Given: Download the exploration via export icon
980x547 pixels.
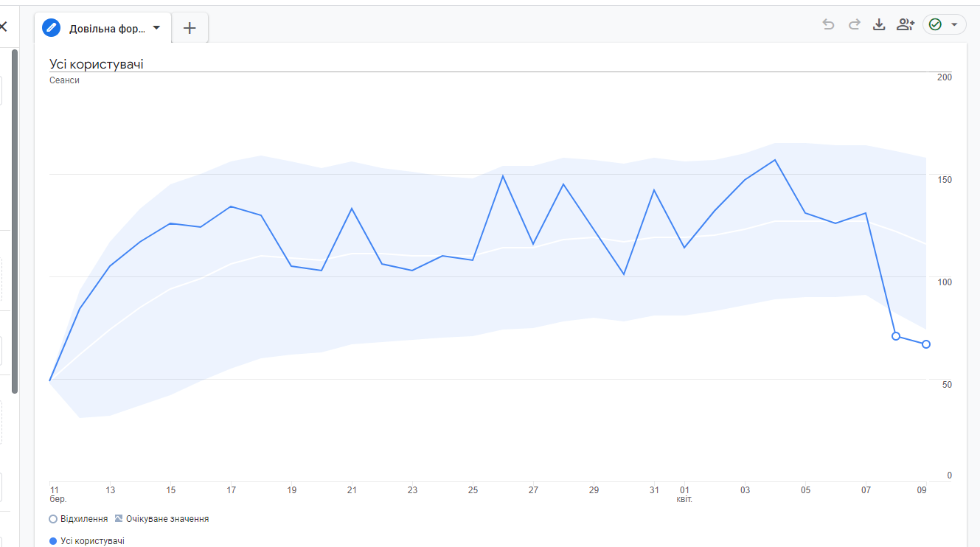Looking at the screenshot, I should pyautogui.click(x=879, y=24).
